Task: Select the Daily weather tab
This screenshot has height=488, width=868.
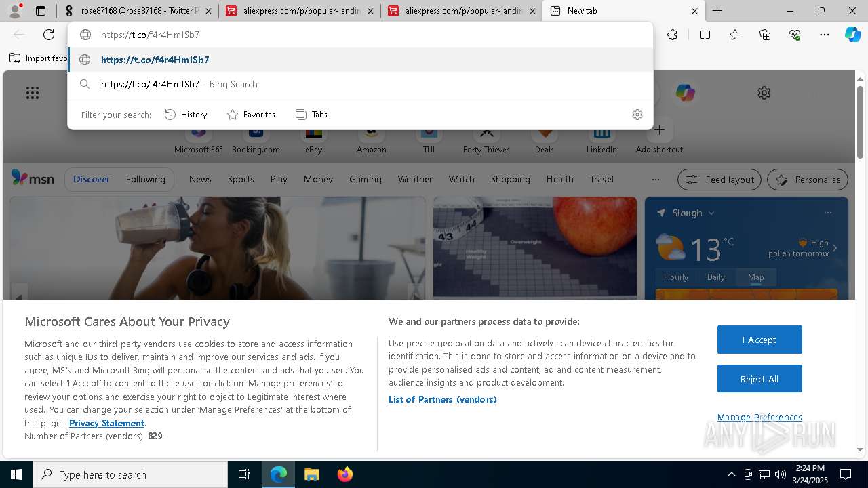Action: (x=716, y=277)
